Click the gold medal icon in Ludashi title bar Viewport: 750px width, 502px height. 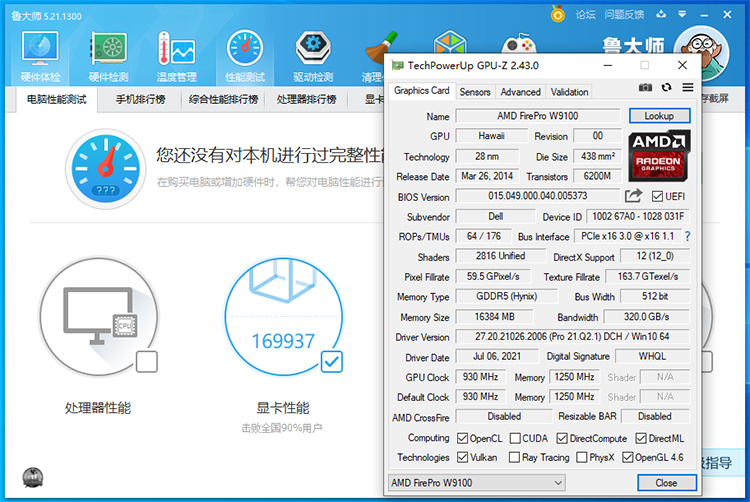click(x=558, y=14)
